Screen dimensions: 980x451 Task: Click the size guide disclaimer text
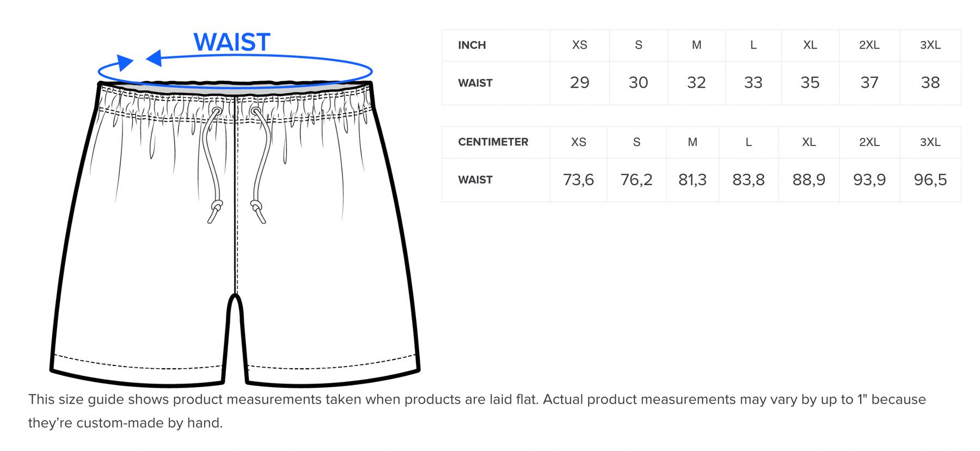[x=477, y=411]
